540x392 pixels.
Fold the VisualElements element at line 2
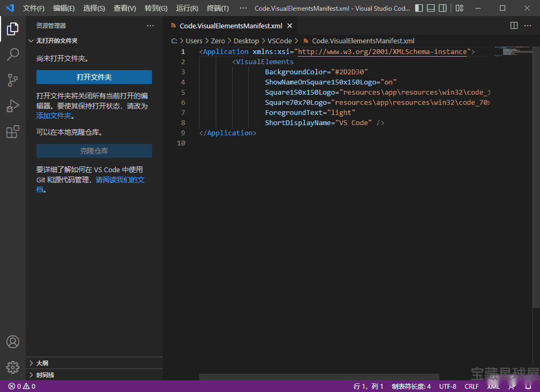coord(194,62)
